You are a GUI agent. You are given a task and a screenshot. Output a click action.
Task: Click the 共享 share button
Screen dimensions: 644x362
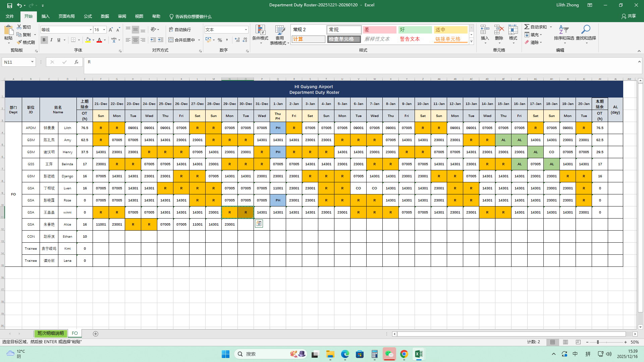tap(629, 16)
